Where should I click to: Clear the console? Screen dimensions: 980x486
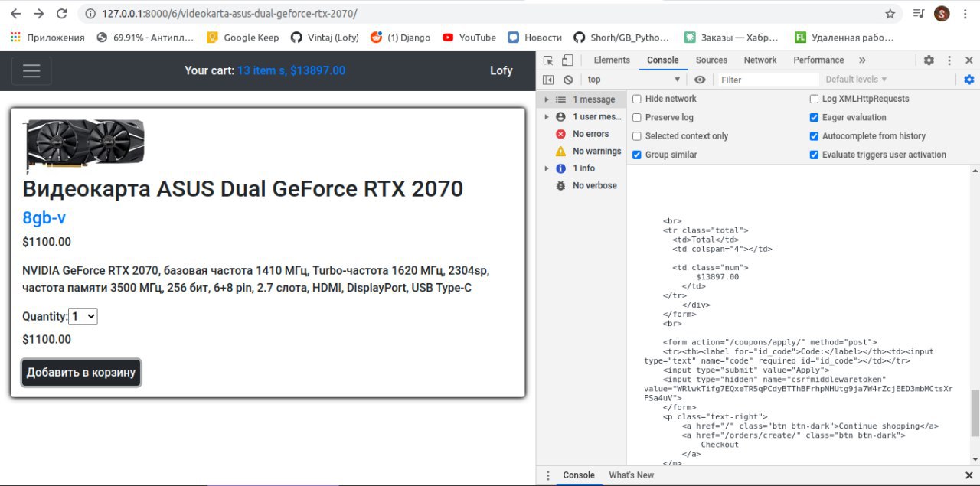(568, 80)
